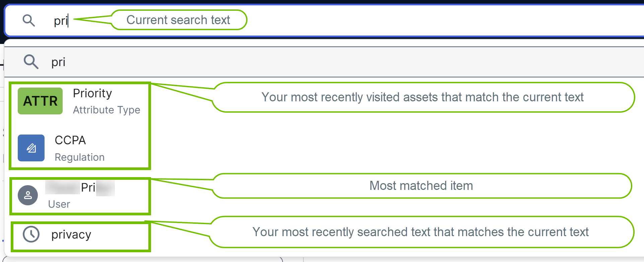This screenshot has height=262, width=644.
Task: Click the Current search text callout
Action: coord(178,20)
